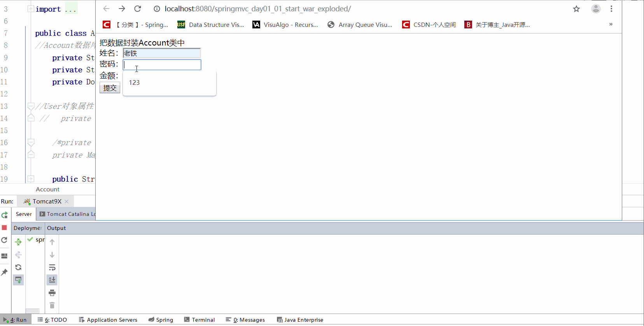Click the Output panel header
Screen dimensions: 644x326
pyautogui.click(x=56, y=228)
